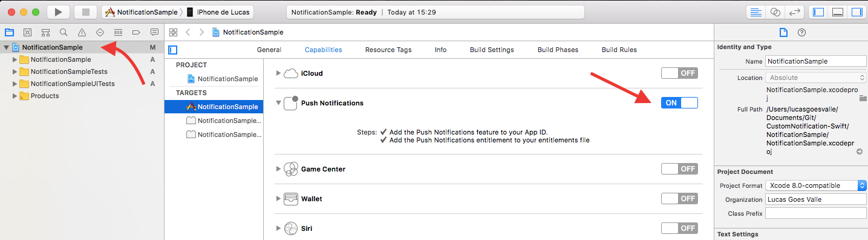This screenshot has height=240, width=868.
Task: Expand the Products folder
Action: [x=15, y=96]
